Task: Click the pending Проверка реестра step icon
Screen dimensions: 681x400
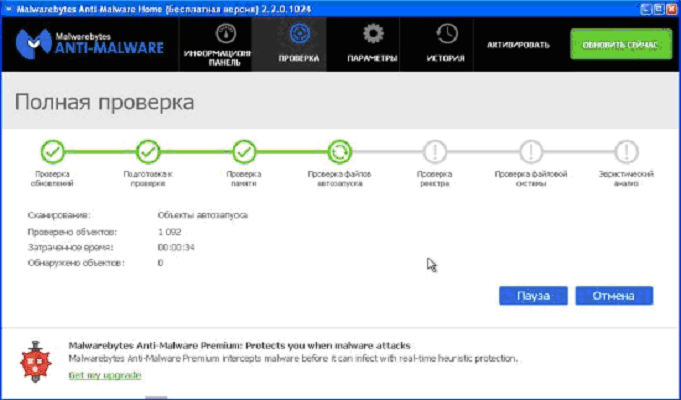Action: [435, 152]
